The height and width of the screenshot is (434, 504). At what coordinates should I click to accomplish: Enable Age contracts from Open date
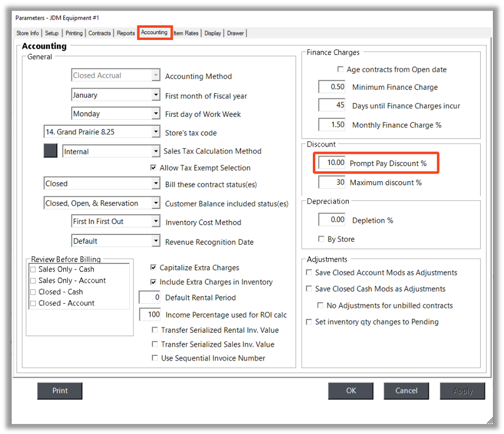[340, 69]
